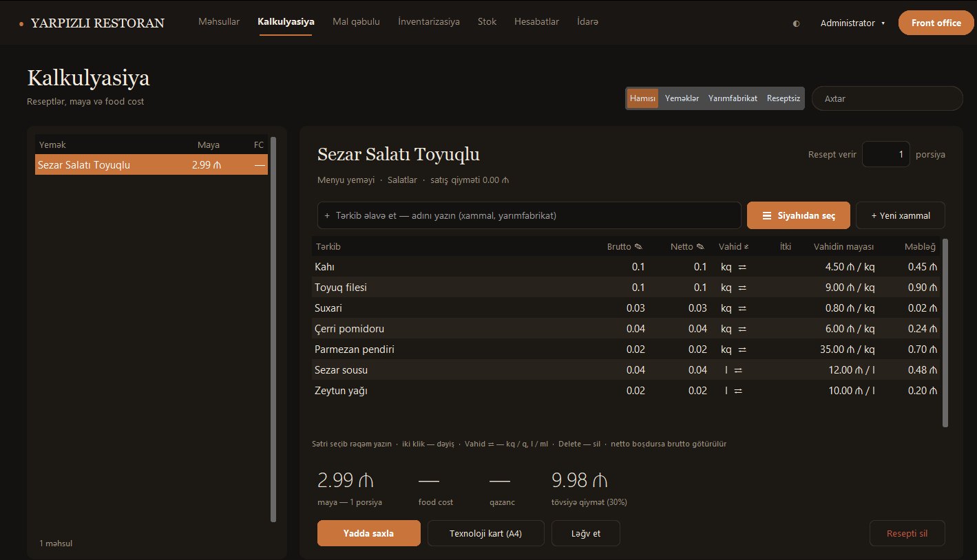The width and height of the screenshot is (977, 560).
Task: Click the Tərkib əlavə et ingredient field
Action: coord(529,215)
